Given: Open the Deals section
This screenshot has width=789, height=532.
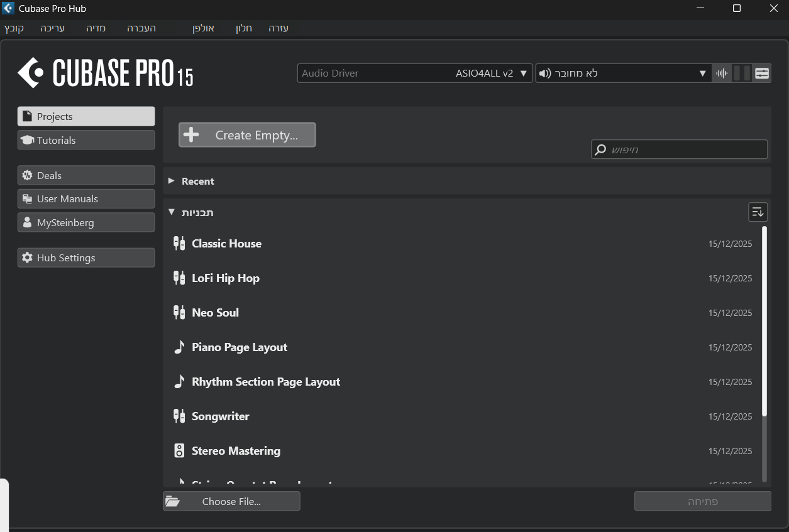Looking at the screenshot, I should pyautogui.click(x=86, y=175).
